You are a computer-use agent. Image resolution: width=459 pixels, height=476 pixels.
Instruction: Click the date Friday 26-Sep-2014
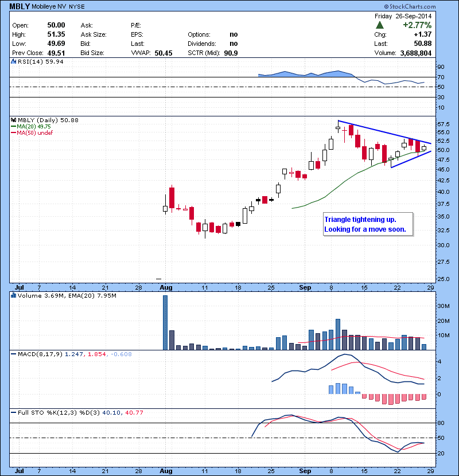403,16
